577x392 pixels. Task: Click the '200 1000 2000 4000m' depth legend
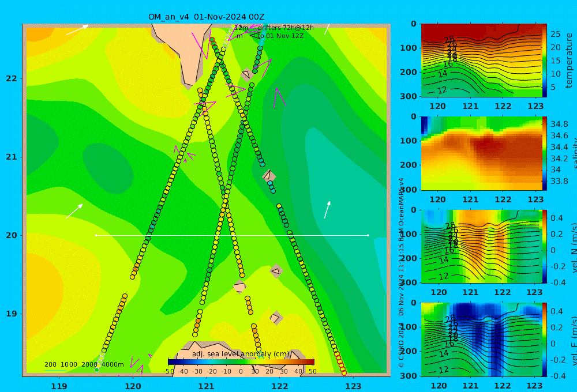[84, 364]
